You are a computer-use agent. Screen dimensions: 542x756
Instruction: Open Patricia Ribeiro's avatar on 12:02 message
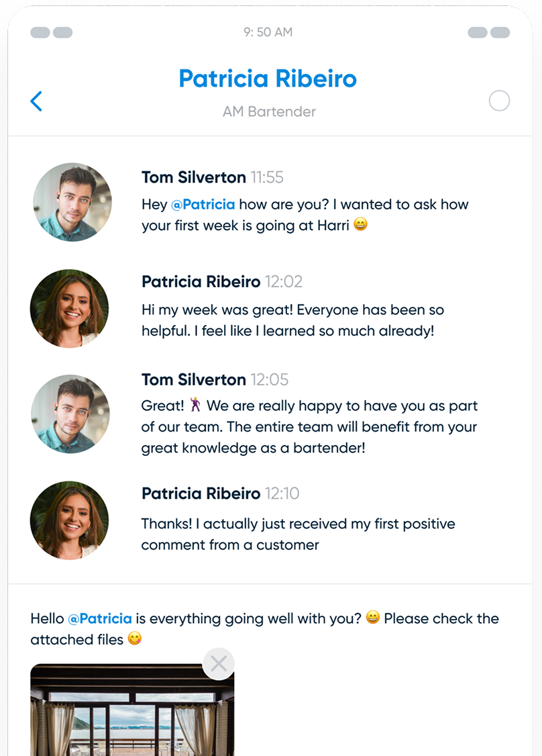[x=70, y=308]
